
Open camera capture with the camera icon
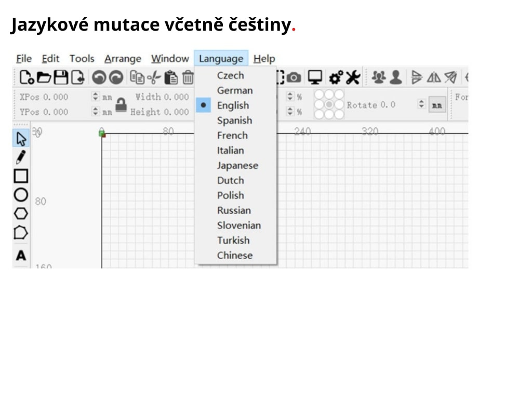(x=294, y=78)
